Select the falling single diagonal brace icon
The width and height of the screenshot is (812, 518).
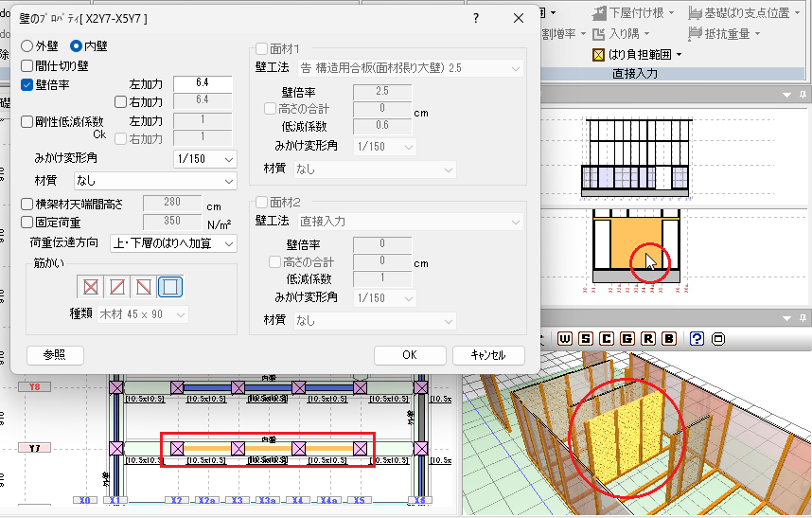pyautogui.click(x=144, y=287)
